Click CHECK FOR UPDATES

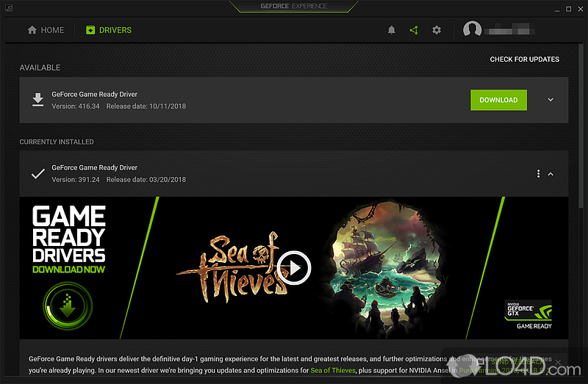click(524, 59)
